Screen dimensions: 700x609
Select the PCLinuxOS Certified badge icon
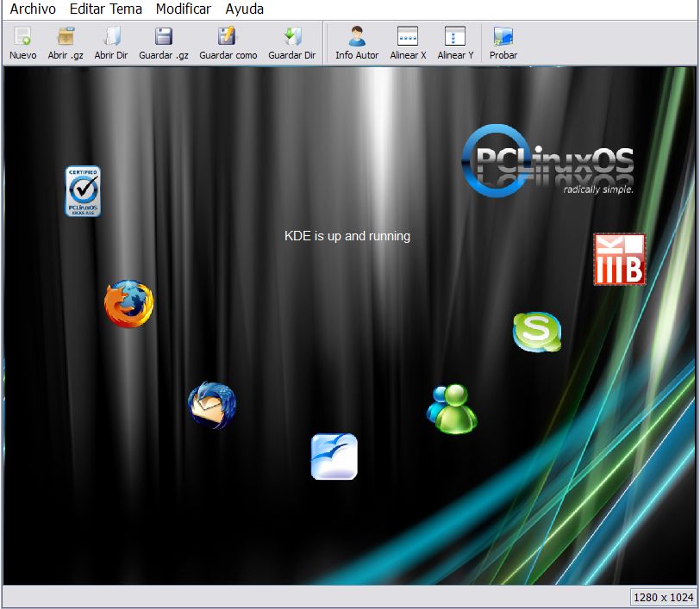tap(83, 191)
